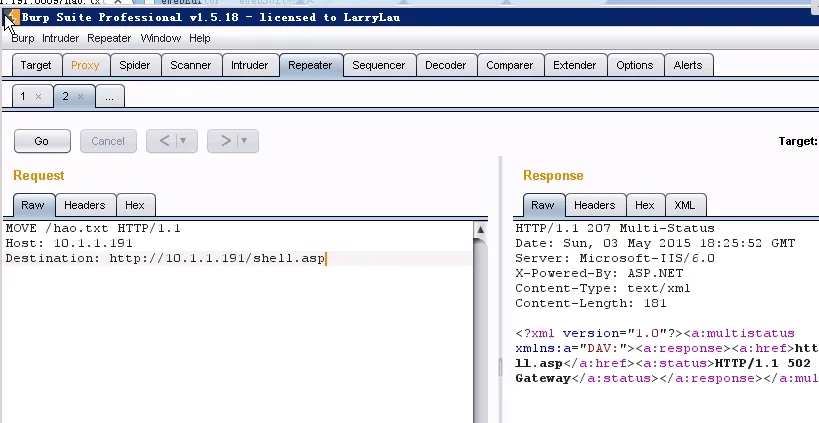The image size is (819, 423).
Task: Select the Request Hex view tab
Action: tap(135, 205)
